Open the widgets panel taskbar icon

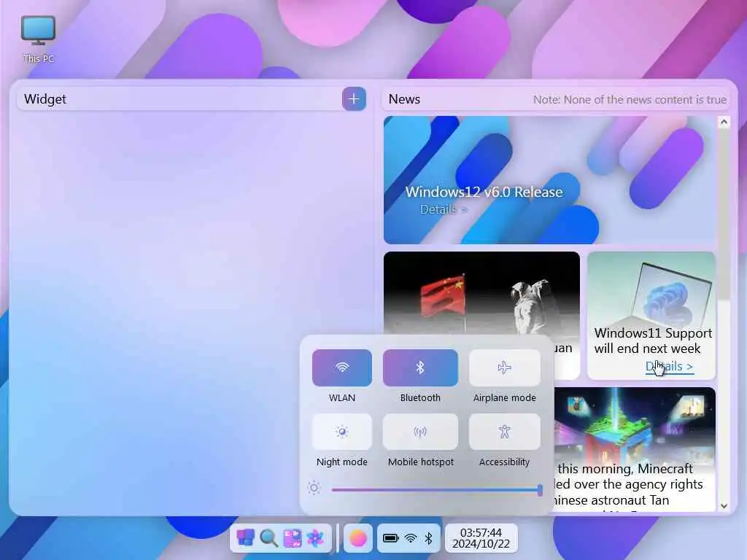(292, 538)
